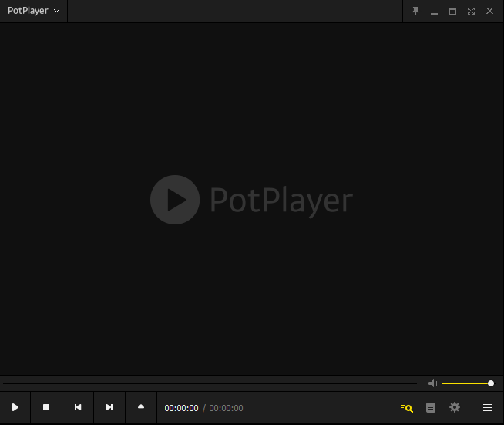Screen dimensions: 504x425
Task: Go to the previous track
Action: (78, 407)
